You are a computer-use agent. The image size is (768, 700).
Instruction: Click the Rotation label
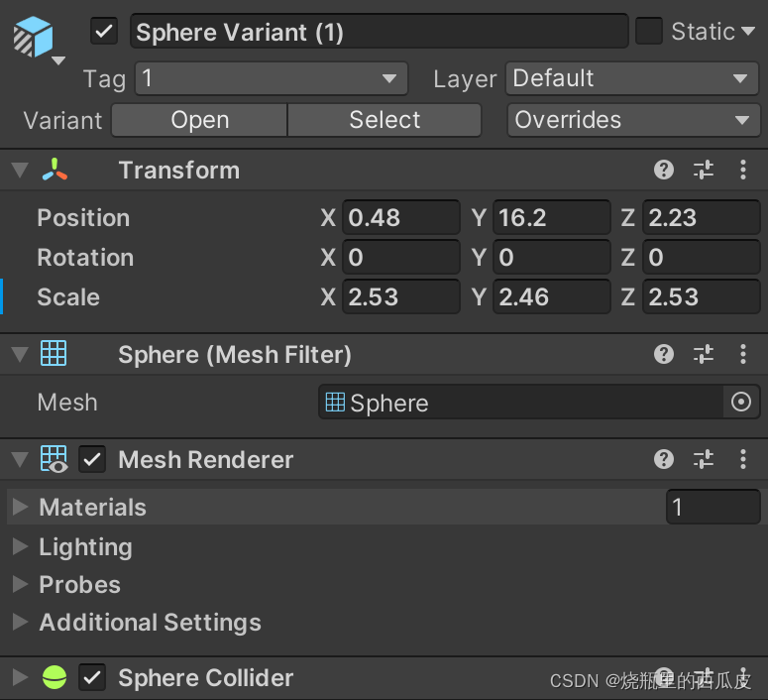tap(85, 258)
